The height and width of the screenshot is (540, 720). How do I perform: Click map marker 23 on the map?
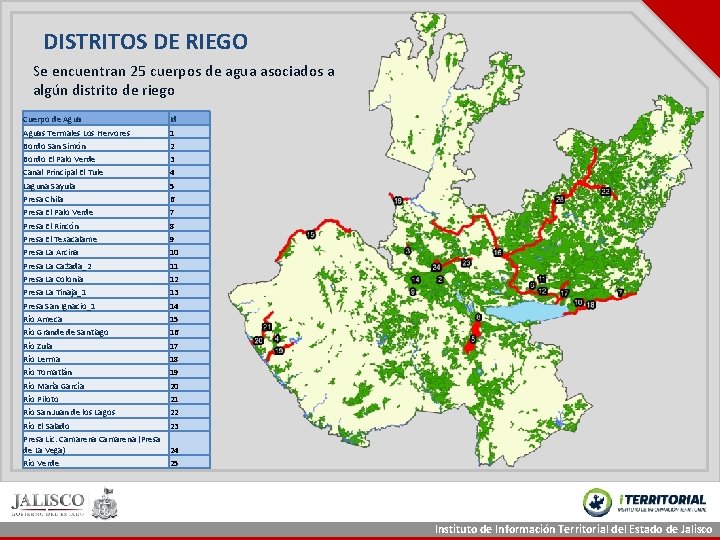(x=466, y=263)
